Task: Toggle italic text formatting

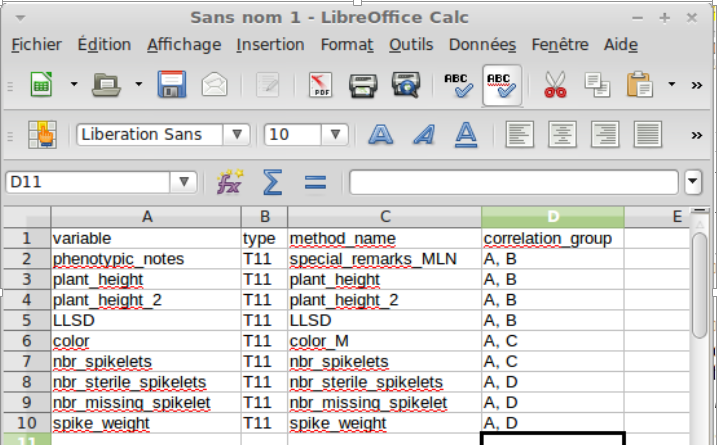Action: coord(423,134)
